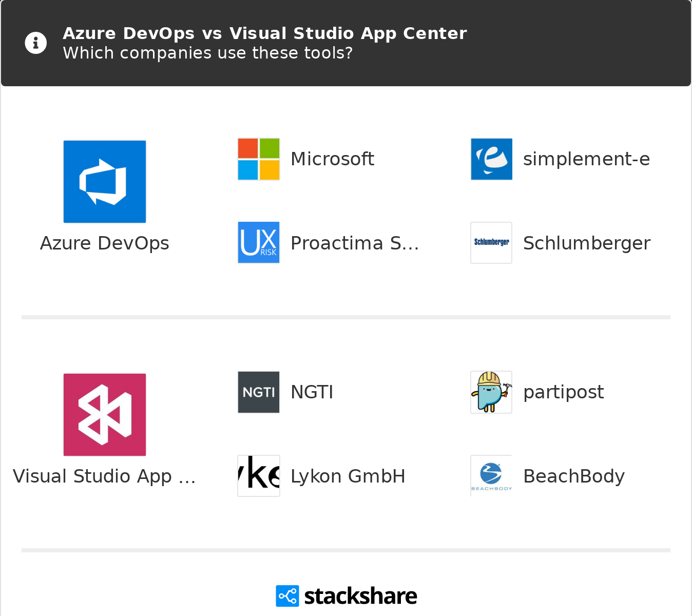Click the NGTI dark logo
This screenshot has height=616, width=692.
[259, 392]
